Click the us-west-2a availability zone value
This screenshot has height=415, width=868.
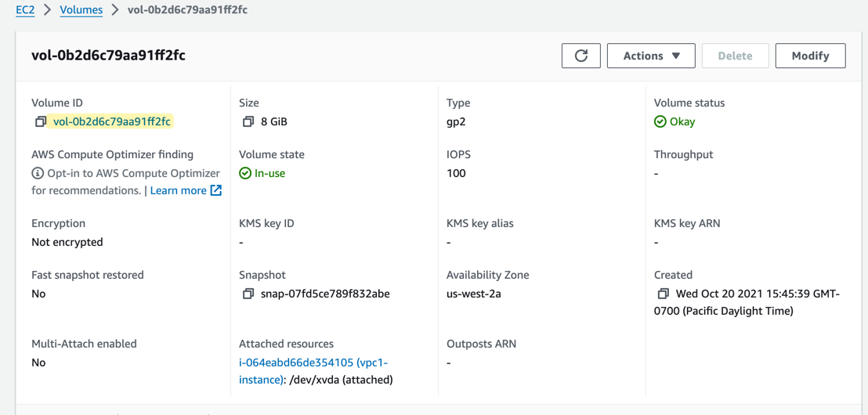coord(474,294)
